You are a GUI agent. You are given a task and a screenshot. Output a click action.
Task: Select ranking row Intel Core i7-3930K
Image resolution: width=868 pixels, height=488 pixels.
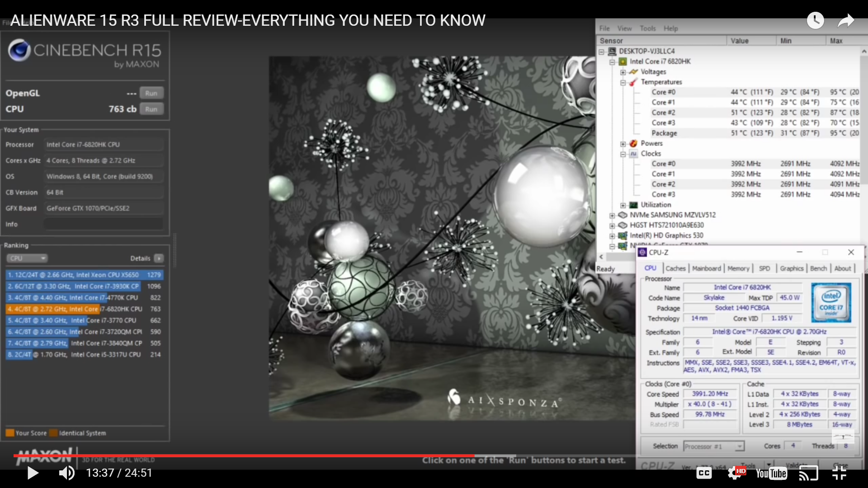85,286
